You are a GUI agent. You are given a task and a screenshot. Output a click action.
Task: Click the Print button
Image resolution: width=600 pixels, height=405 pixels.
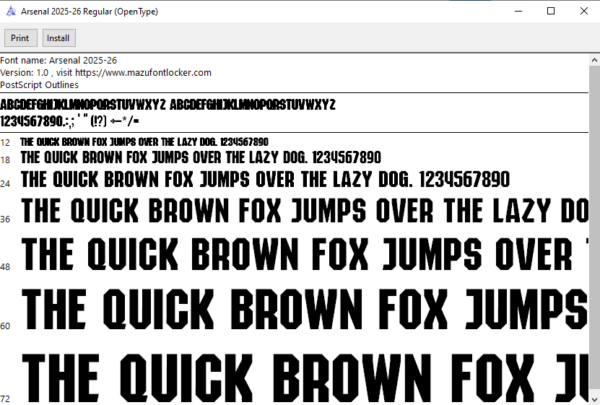[x=21, y=38]
